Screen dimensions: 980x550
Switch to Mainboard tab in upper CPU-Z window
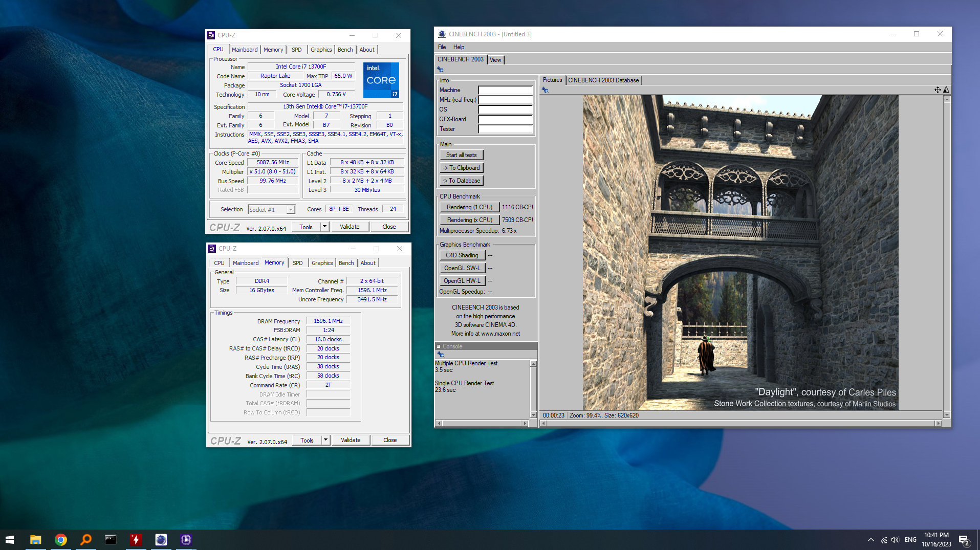[245, 50]
